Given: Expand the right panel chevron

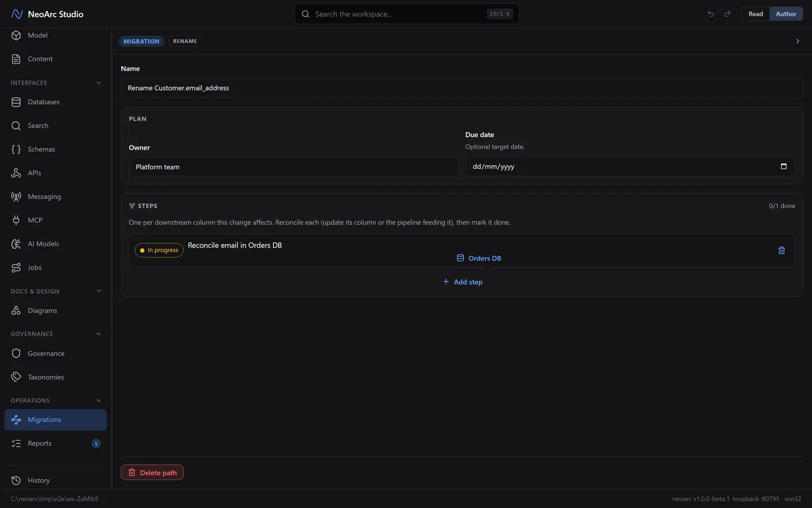Looking at the screenshot, I should [x=797, y=41].
